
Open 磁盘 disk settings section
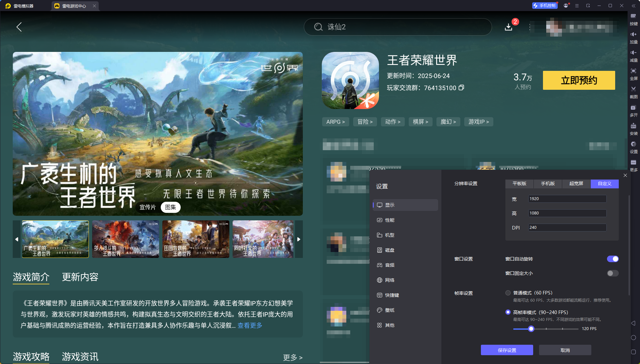(x=405, y=250)
